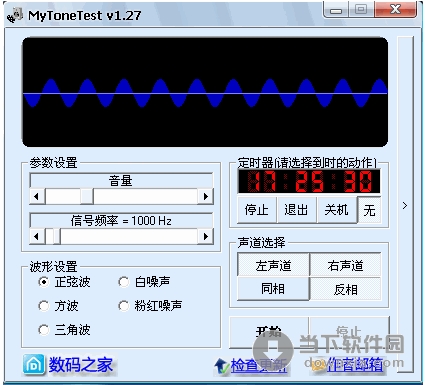Click the frequency slider right arrow
428x385 pixels.
point(206,236)
